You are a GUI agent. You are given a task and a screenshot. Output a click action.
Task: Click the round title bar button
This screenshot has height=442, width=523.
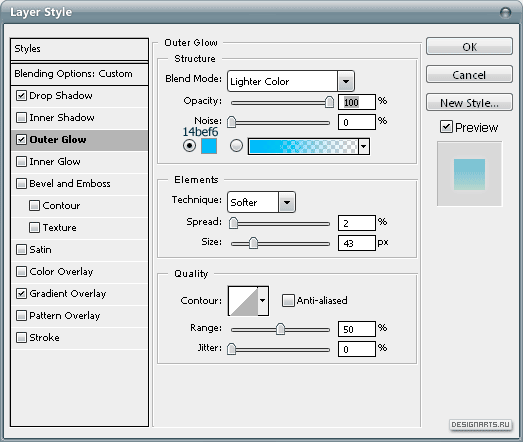click(506, 13)
